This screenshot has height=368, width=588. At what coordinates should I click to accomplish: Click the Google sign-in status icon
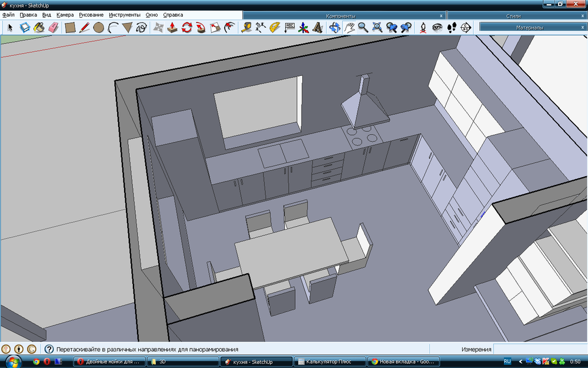(32, 349)
